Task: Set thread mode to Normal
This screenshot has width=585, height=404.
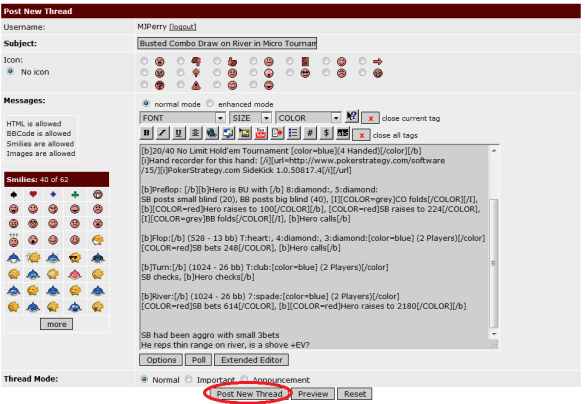Action: [144, 379]
